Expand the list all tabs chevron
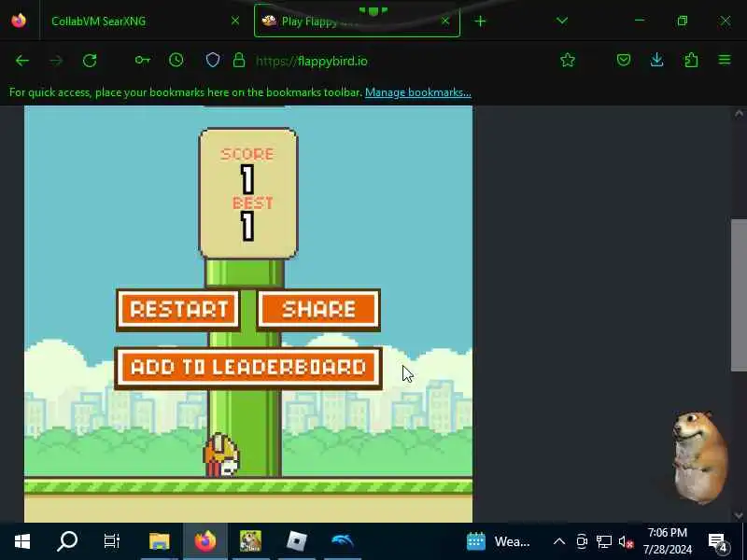 562,21
